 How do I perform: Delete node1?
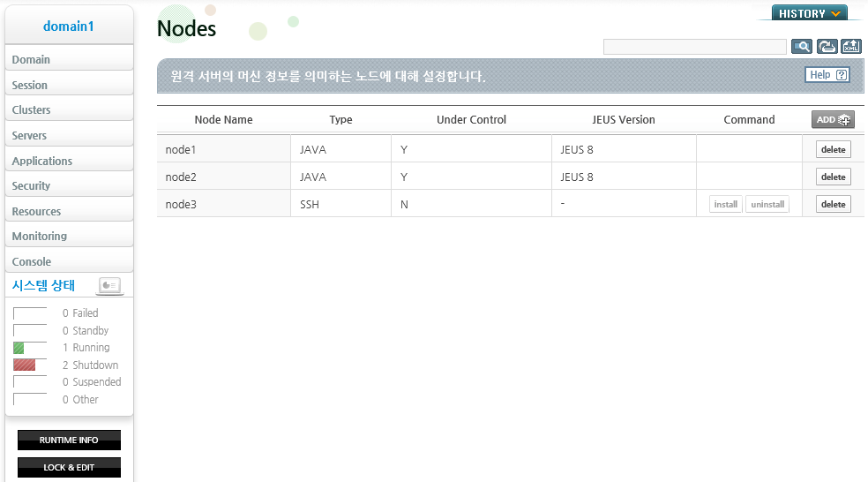pos(833,149)
